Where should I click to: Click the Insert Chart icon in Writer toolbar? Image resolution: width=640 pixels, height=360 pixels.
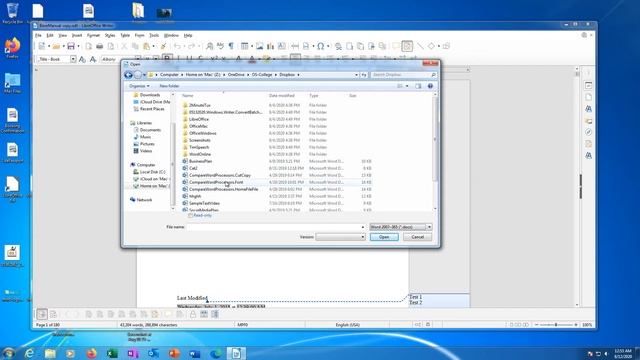pos(270,47)
